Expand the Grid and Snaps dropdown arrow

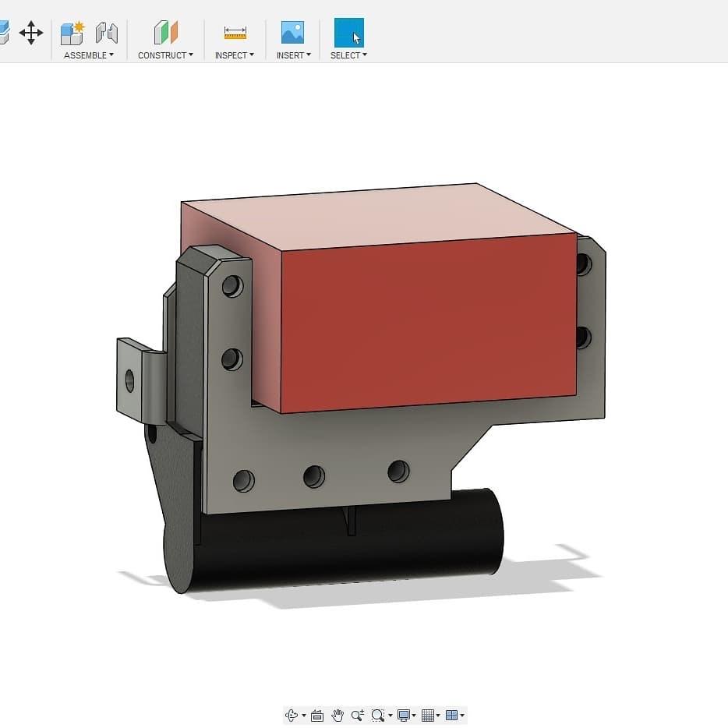point(438,716)
